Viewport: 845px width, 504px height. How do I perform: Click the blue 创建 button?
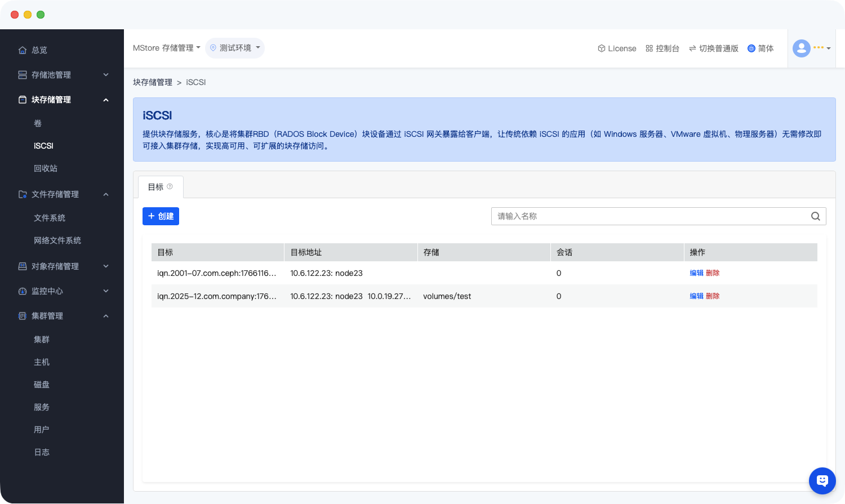[x=161, y=216]
